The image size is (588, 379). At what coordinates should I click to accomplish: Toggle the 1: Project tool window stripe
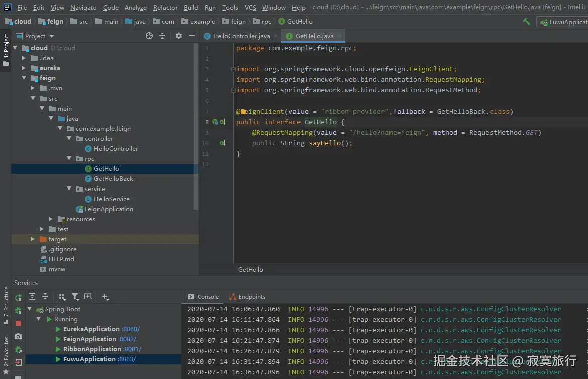(x=6, y=47)
